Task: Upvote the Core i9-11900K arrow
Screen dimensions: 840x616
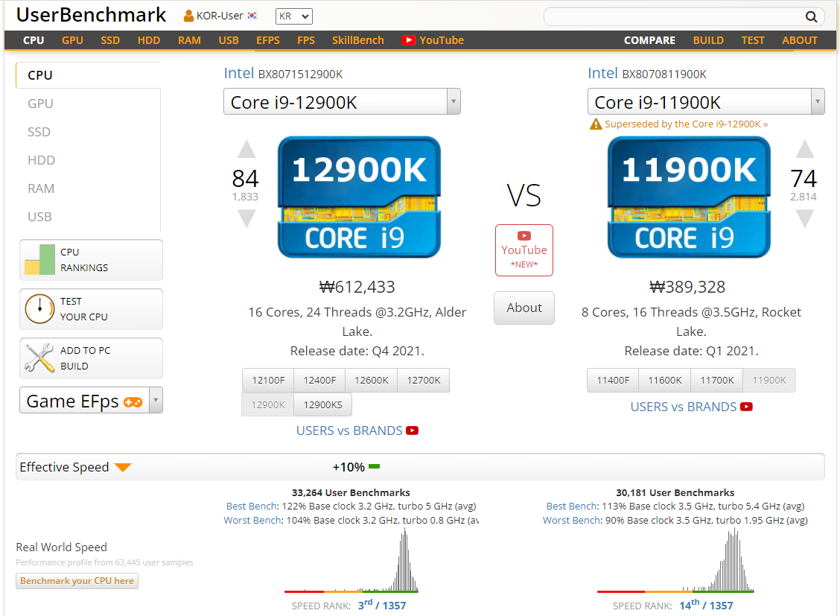Action: (804, 149)
